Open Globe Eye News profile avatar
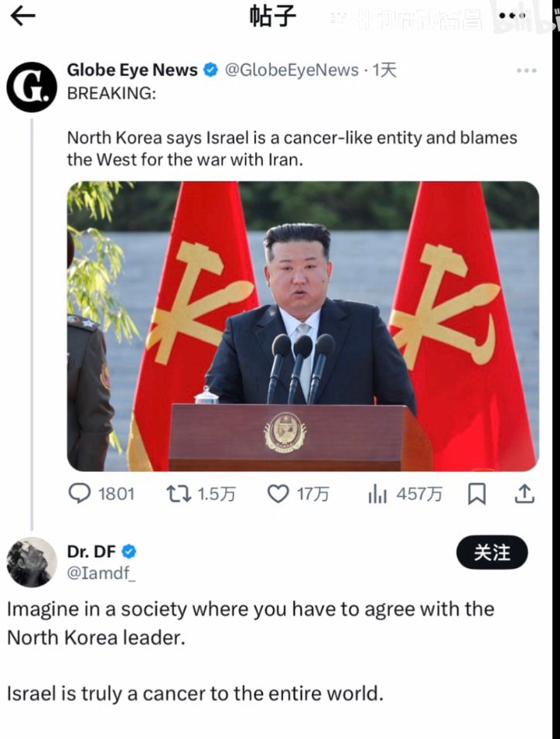Screen dimensions: 560x739 coord(32,87)
